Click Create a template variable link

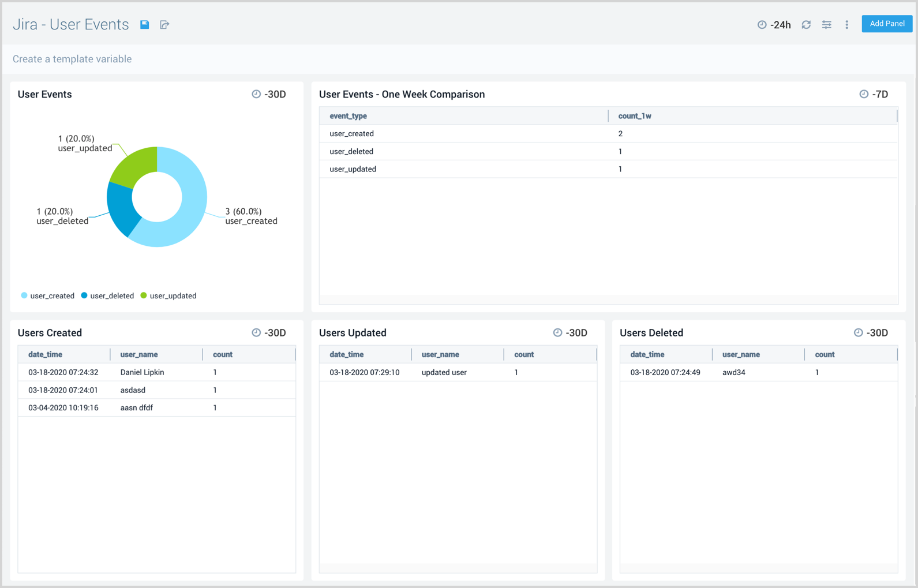point(72,59)
